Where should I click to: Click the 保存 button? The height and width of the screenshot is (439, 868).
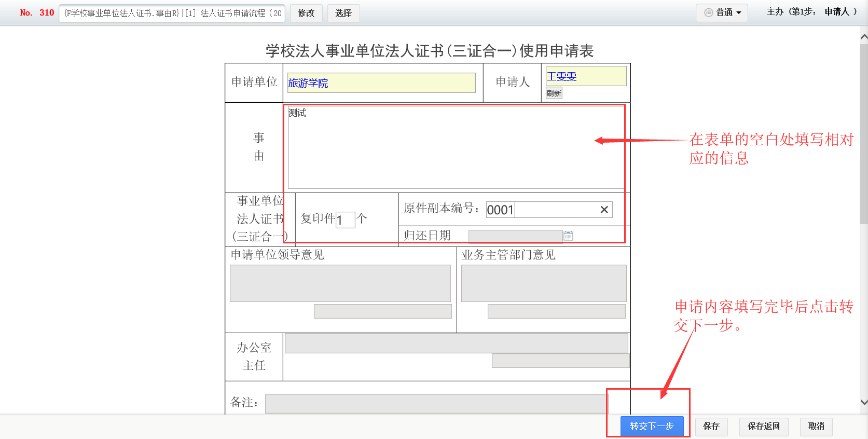(711, 426)
